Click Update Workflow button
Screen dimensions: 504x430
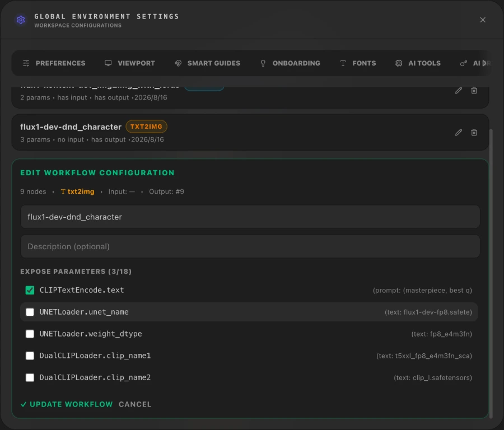click(67, 404)
